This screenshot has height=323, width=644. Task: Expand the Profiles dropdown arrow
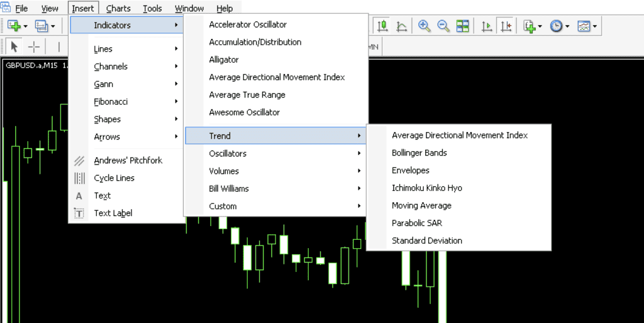[53, 26]
